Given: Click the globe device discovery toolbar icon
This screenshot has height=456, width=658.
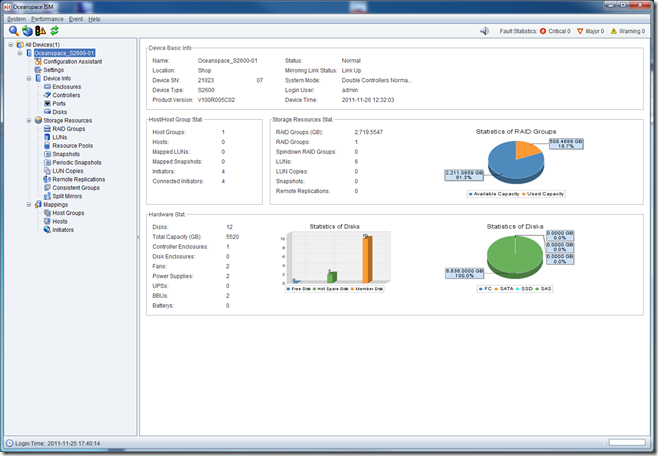Looking at the screenshot, I should (26, 32).
